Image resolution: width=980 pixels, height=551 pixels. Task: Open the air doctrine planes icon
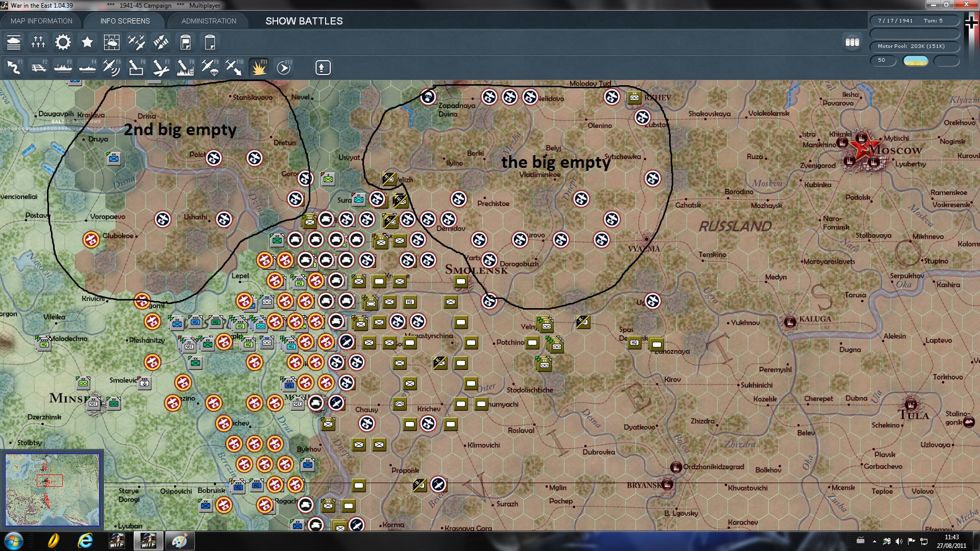136,42
